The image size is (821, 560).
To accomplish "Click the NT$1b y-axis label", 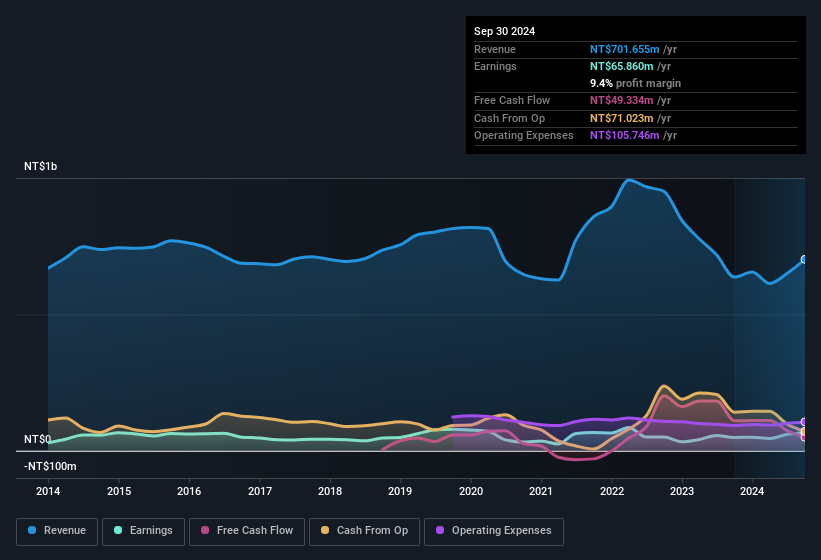I will coord(40,166).
